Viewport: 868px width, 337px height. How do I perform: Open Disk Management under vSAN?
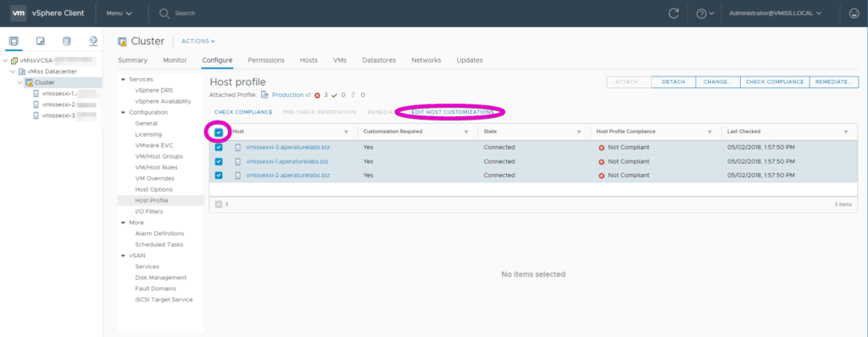[160, 278]
